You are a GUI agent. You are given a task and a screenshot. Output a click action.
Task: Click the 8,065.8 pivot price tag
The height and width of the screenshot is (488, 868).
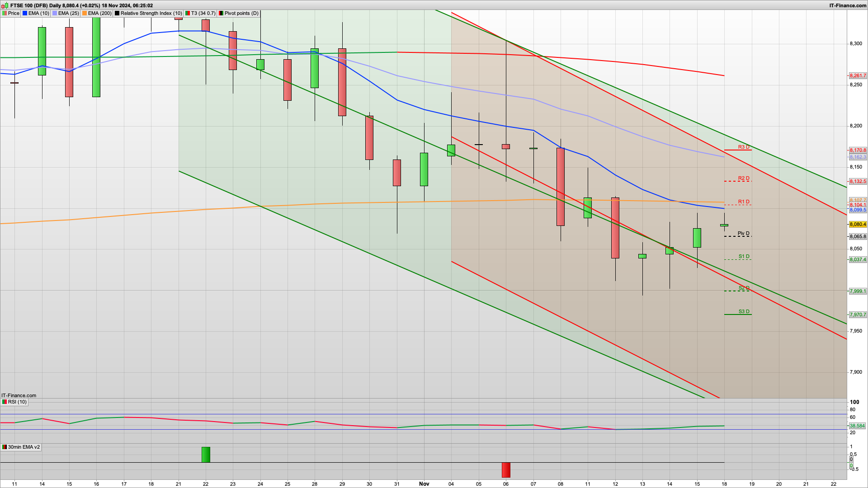(x=858, y=236)
